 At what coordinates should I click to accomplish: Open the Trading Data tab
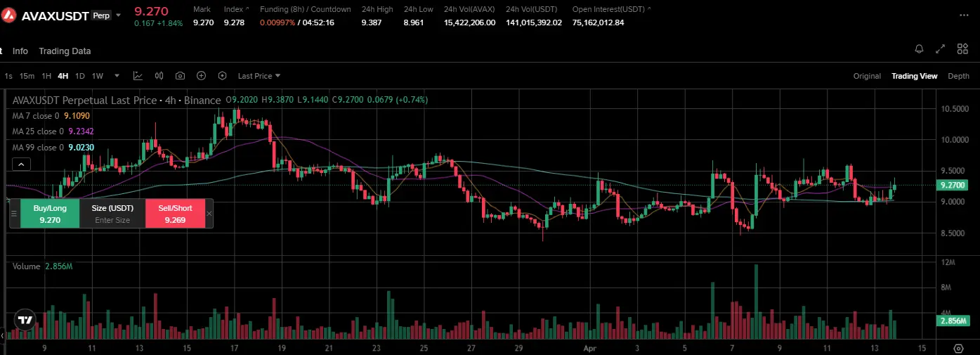[65, 51]
